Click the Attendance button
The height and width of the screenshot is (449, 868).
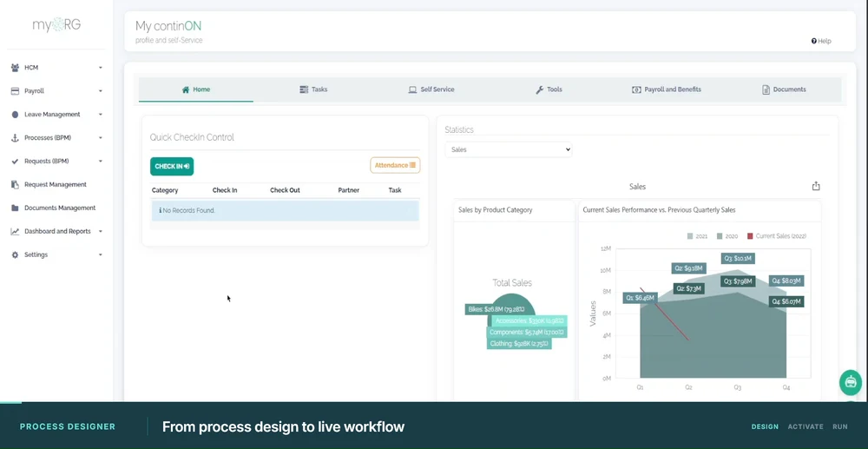pos(395,165)
